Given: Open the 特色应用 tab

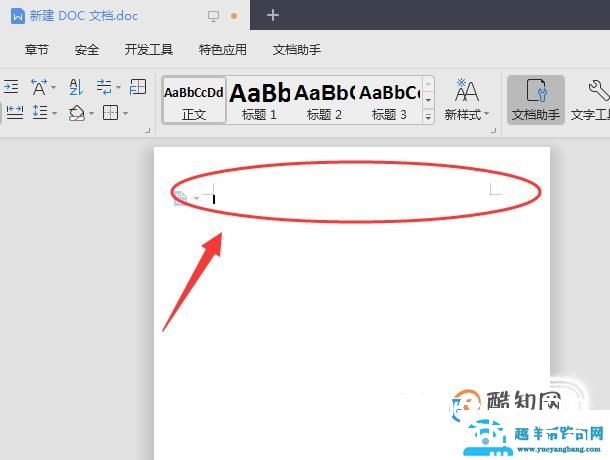Looking at the screenshot, I should tap(223, 50).
